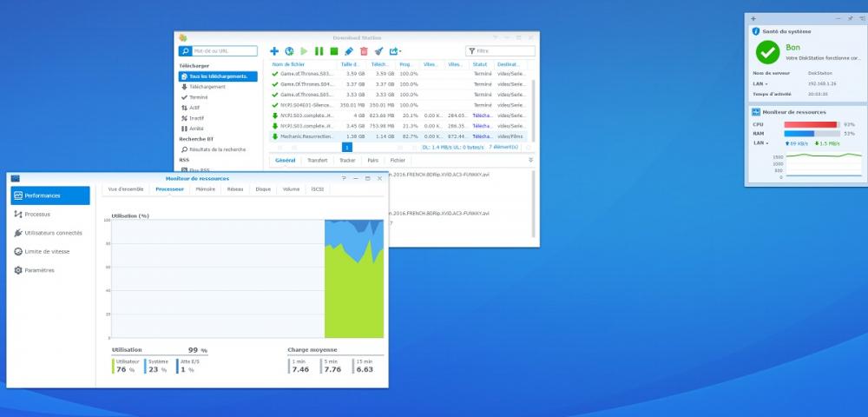The image size is (868, 417).
Task: Select Performances in Moniteur de ressources sidebar
Action: 50,195
